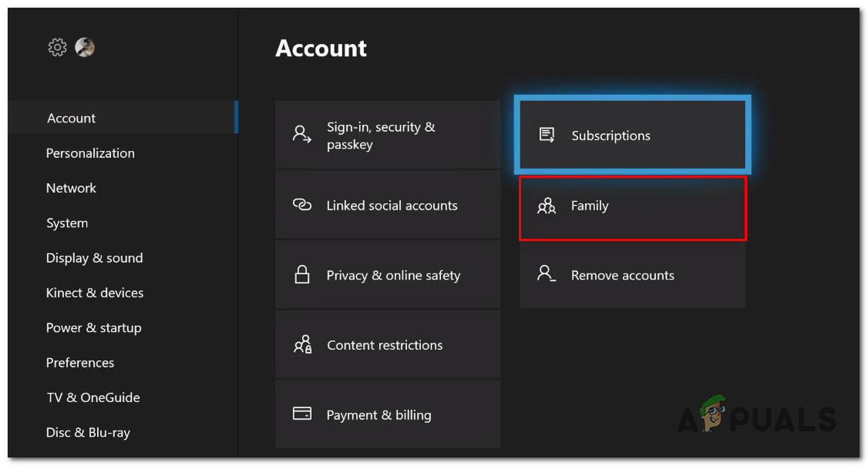Select the Payment & billing tile
This screenshot has width=868, height=466.
[388, 414]
